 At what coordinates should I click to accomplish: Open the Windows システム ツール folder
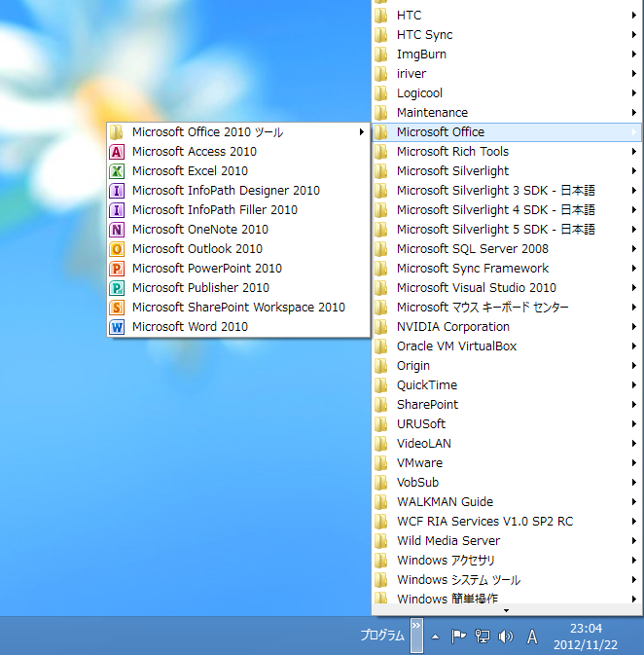coord(507,580)
